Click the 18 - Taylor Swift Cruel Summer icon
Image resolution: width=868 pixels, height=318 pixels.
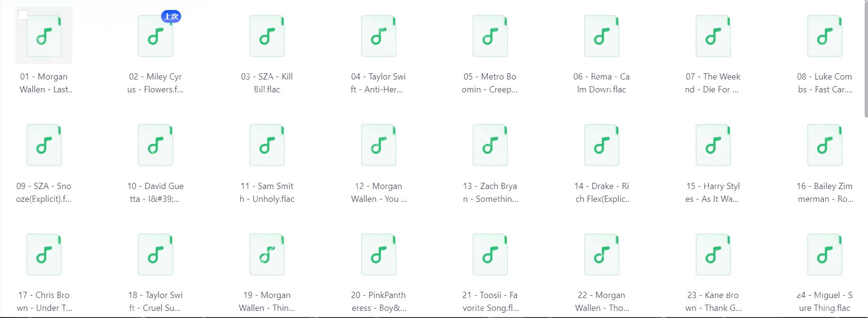pyautogui.click(x=155, y=255)
